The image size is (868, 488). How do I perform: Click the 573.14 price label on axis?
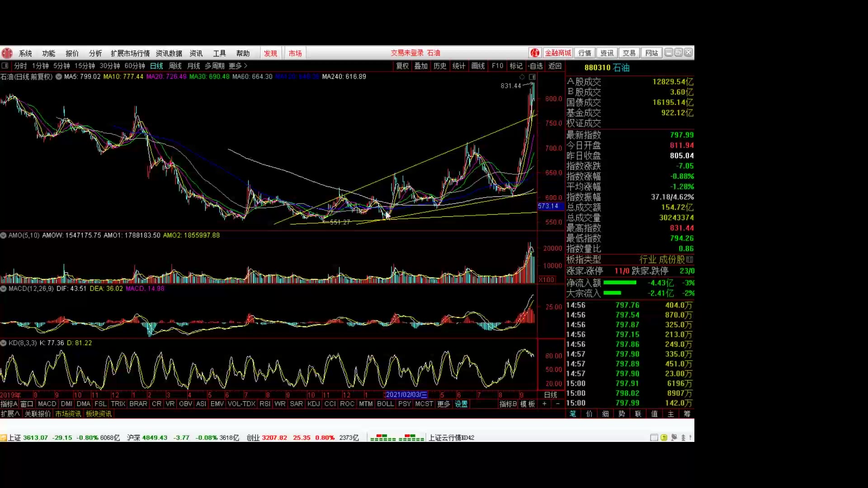pyautogui.click(x=550, y=206)
